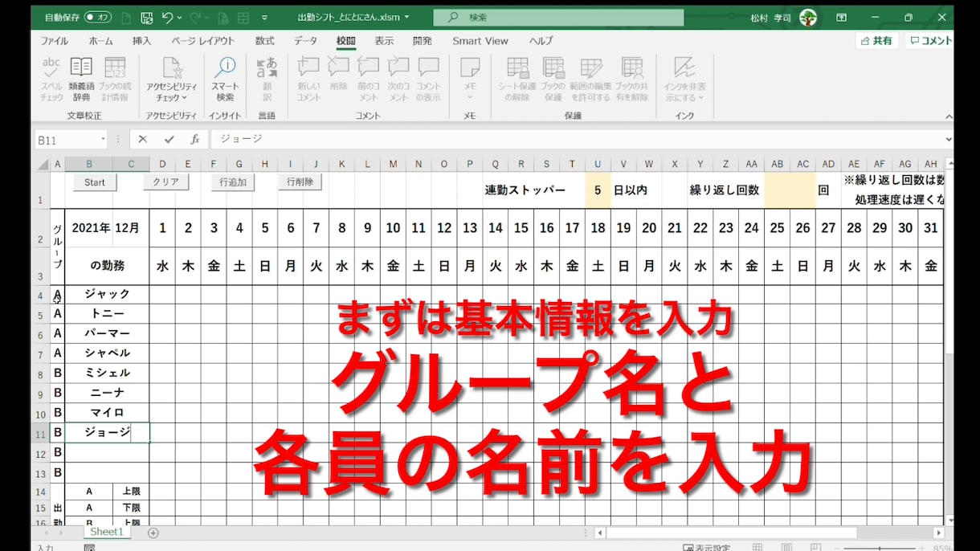The image size is (980, 551).
Task: Switch to the 表示 tab
Action: (384, 41)
